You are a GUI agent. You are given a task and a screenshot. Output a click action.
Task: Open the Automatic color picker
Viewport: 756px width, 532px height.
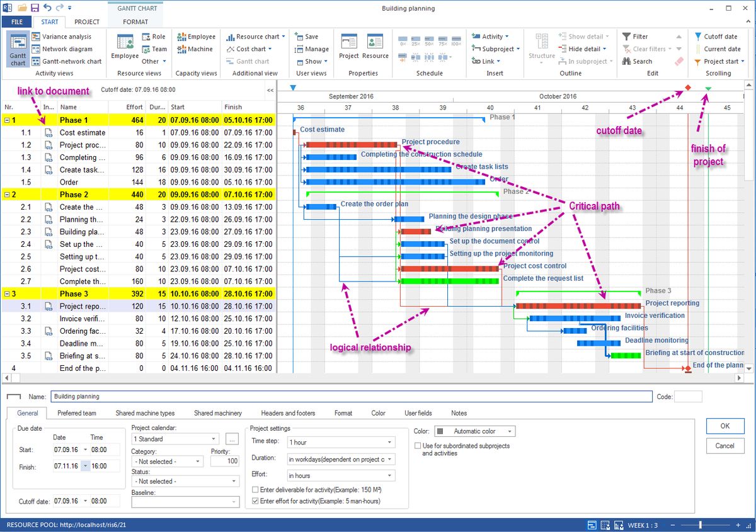[x=511, y=431]
